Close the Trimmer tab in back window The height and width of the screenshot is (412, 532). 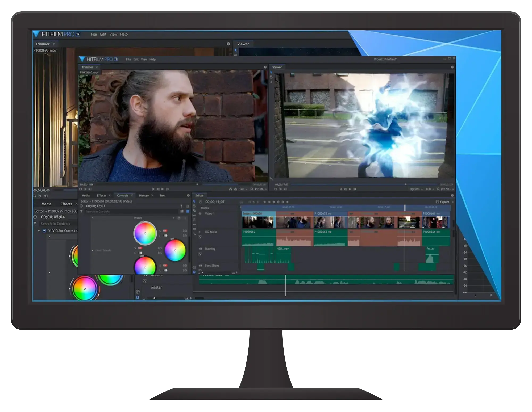[x=54, y=44]
